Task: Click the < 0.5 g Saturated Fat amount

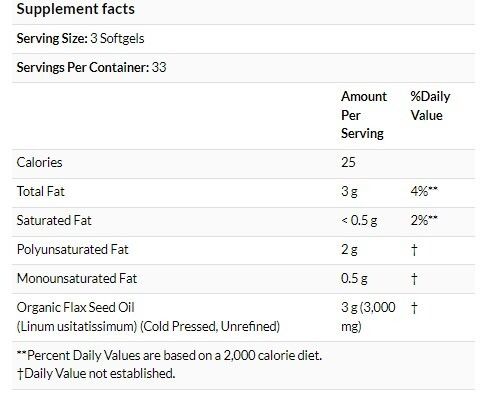Action: click(359, 220)
